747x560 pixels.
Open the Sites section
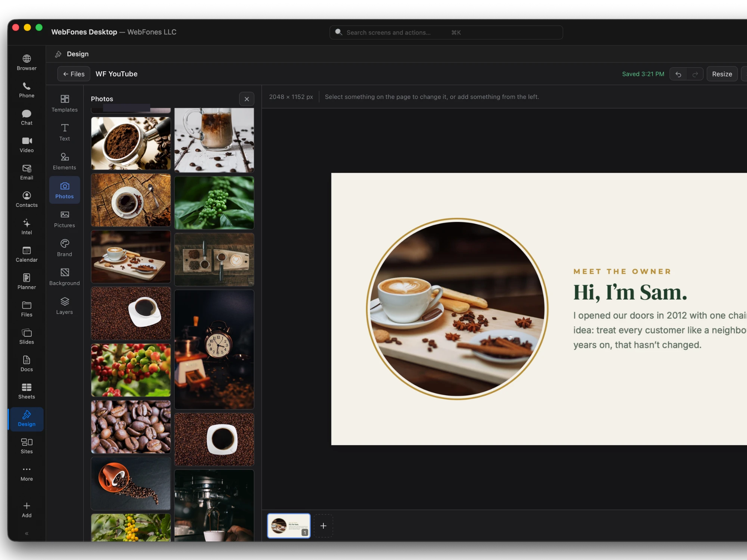click(27, 446)
